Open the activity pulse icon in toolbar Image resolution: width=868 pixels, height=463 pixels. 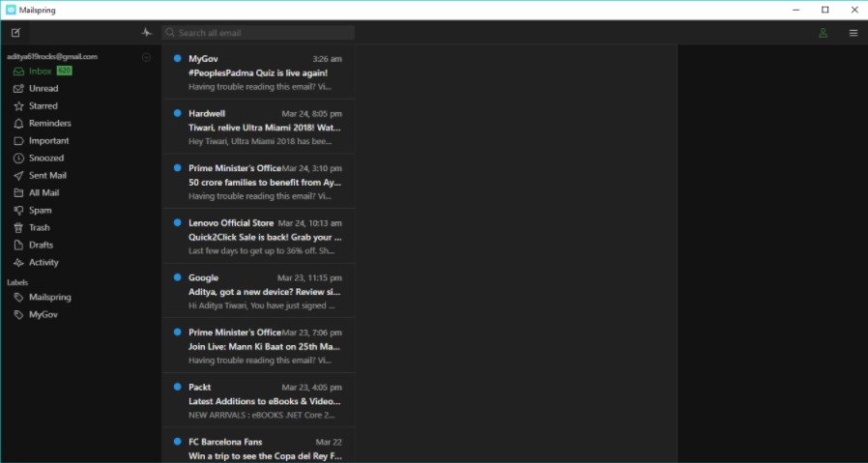(146, 33)
